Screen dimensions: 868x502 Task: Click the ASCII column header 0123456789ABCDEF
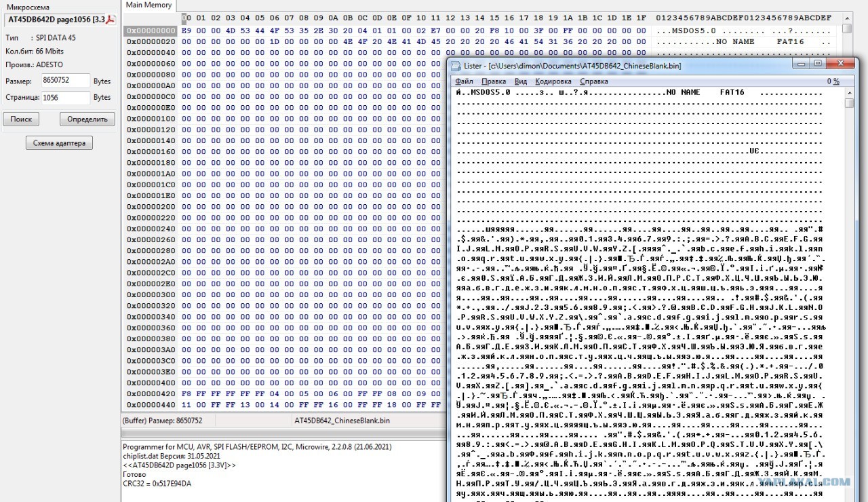coord(744,18)
